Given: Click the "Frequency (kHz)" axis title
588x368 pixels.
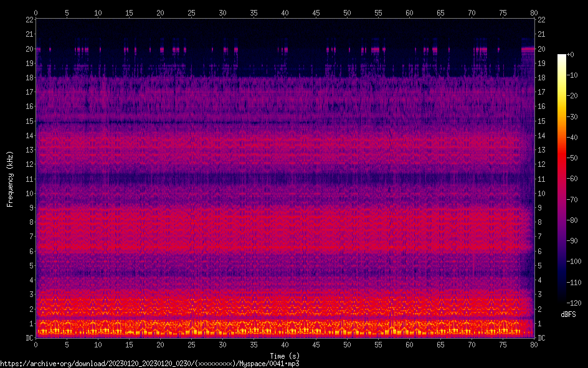Looking at the screenshot, I should 10,179.
